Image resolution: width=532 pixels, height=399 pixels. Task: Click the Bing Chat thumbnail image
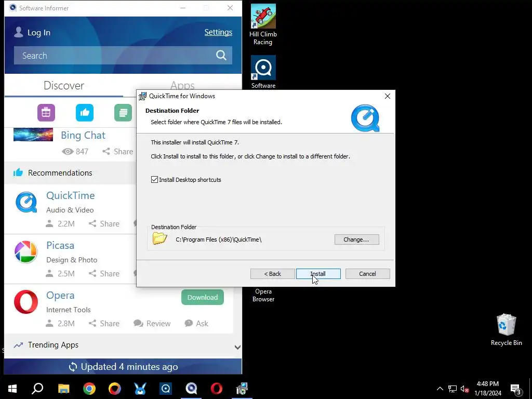click(x=33, y=135)
